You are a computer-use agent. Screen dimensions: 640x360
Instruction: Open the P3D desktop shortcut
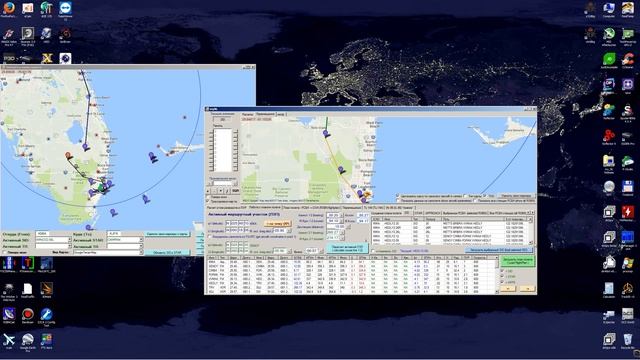9,58
